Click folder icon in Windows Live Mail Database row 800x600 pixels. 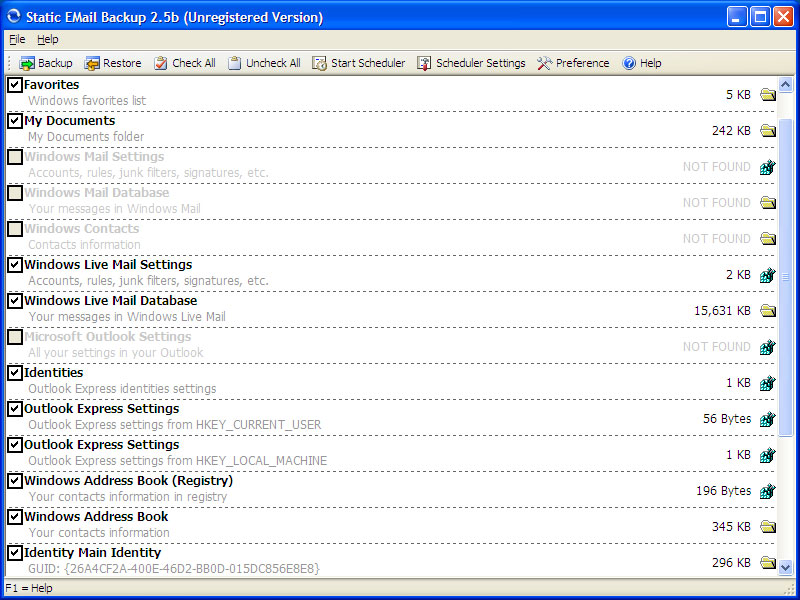coord(768,310)
